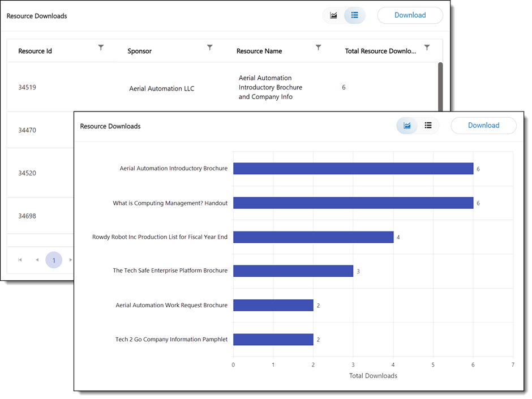Click the Resource Name column header
Image resolution: width=532 pixels, height=399 pixels.
(259, 51)
